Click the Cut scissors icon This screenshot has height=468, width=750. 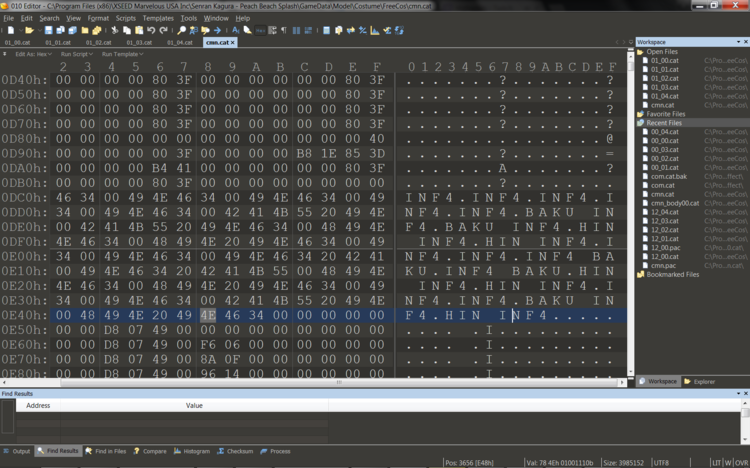[115, 30]
